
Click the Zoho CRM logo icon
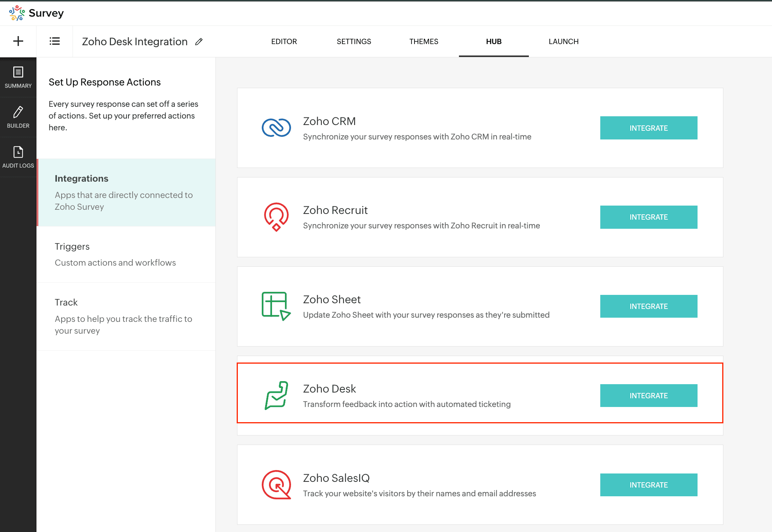click(x=276, y=128)
